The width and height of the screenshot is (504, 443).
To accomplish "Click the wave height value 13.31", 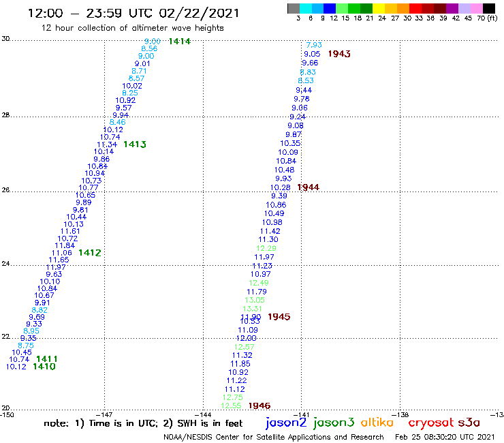I will [x=253, y=309].
